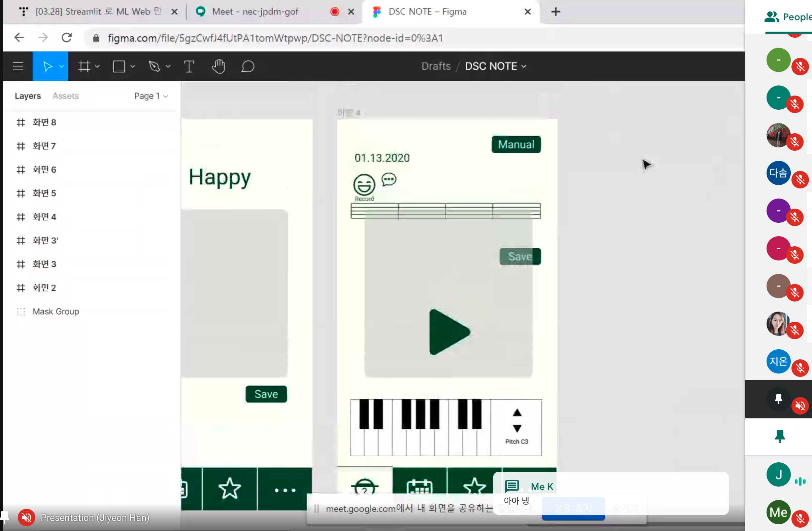The height and width of the screenshot is (531, 812).
Task: Select the Move tool arrow
Action: pos(47,66)
